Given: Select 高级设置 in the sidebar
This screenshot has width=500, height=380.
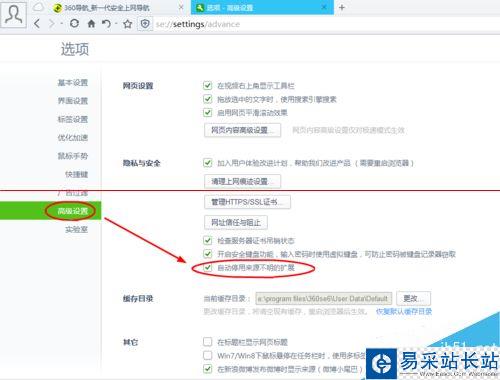Looking at the screenshot, I should (50, 211).
